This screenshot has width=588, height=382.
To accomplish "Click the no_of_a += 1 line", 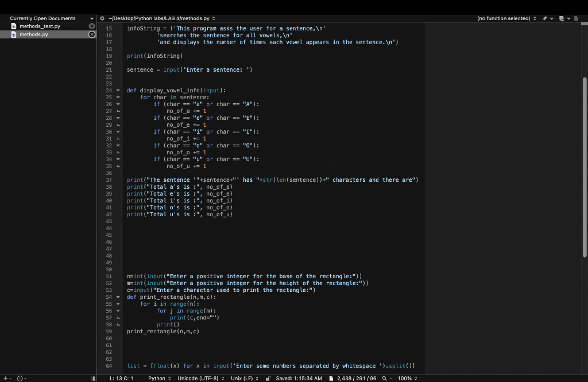I will (187, 111).
